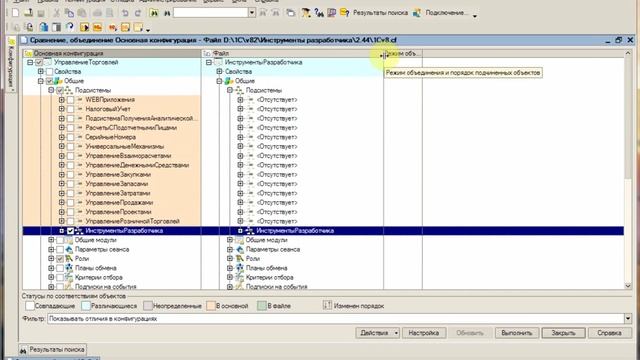This screenshot has width=640, height=360.
Task: Toggle the Свойства checkbox in main configuration
Action: (49, 72)
